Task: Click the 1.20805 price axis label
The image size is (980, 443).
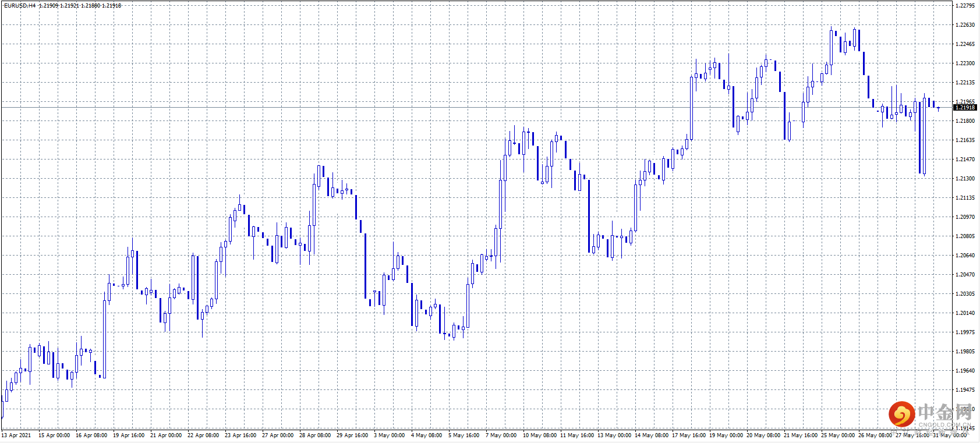Action: (965, 236)
